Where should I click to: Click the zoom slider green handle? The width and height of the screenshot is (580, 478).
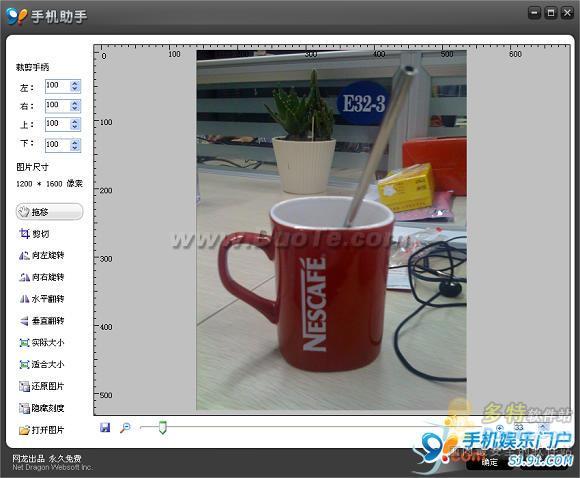coord(162,427)
